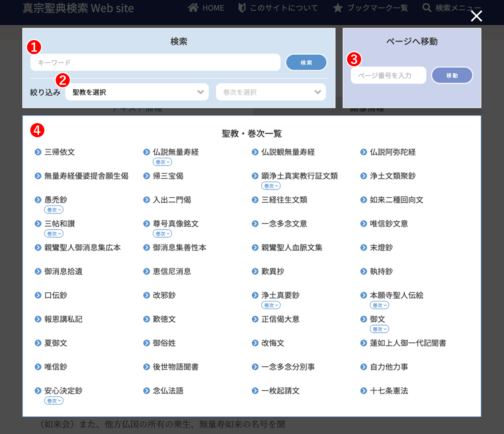Select 十七条憲法 from the list
504x434 pixels.
pyautogui.click(x=389, y=391)
